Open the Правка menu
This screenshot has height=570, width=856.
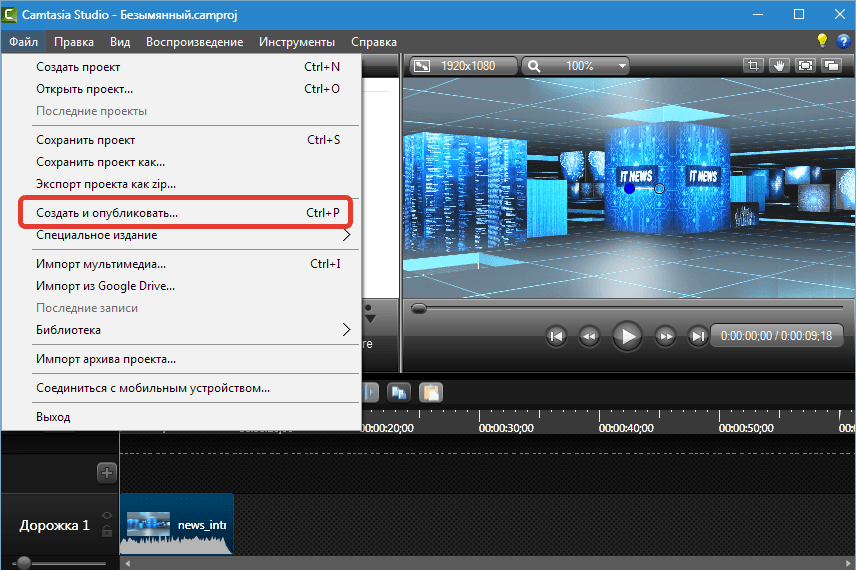pos(74,42)
